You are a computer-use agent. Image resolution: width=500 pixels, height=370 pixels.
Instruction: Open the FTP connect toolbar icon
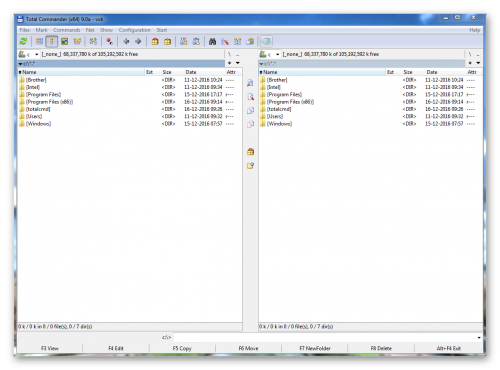184,42
